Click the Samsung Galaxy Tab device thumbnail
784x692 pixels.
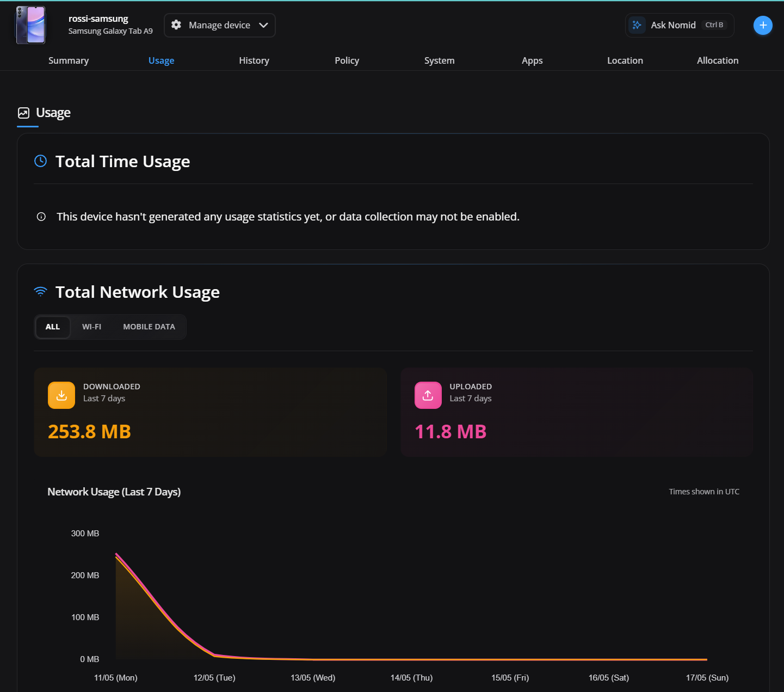[x=31, y=25]
